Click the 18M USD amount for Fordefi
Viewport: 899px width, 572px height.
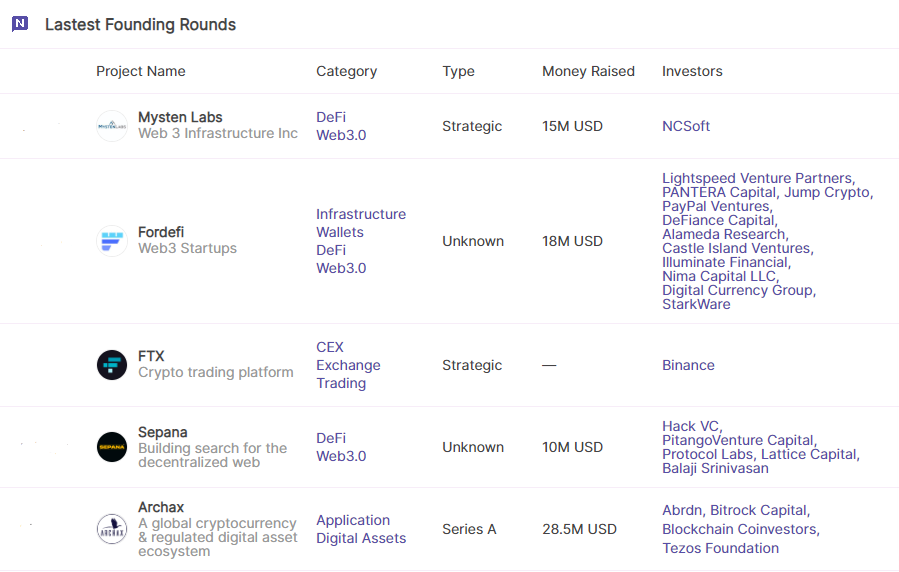pos(572,241)
